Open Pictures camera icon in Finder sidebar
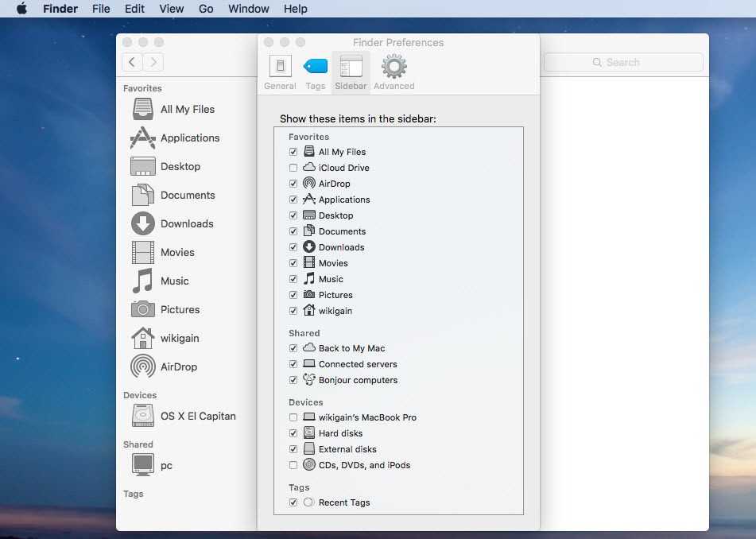 click(x=143, y=309)
